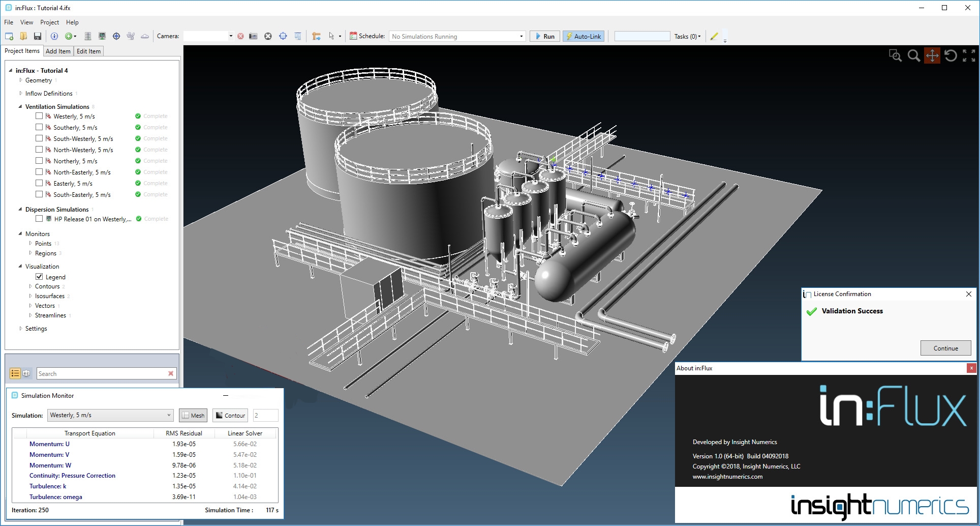Select the pan tool in the 3D viewport

click(932, 55)
